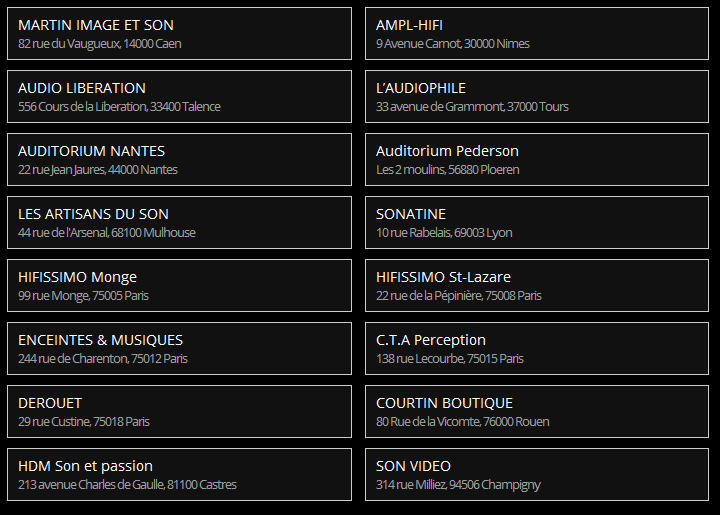Open LES ARTISANS DU SON in Mulhouse
The image size is (720, 515).
click(180, 222)
